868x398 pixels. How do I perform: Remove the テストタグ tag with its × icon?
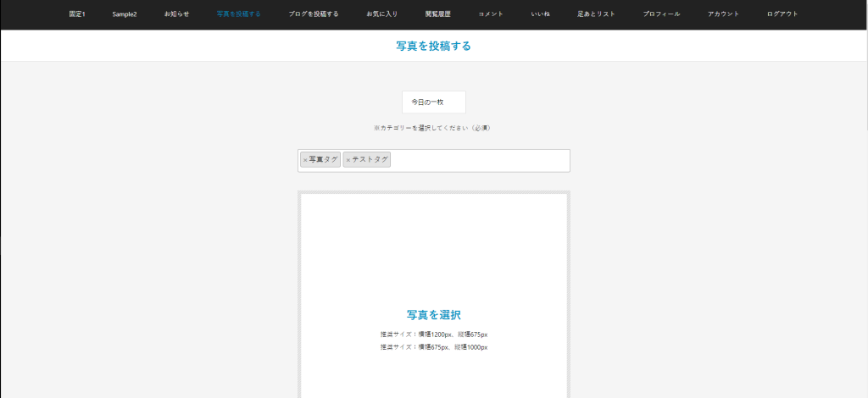348,160
